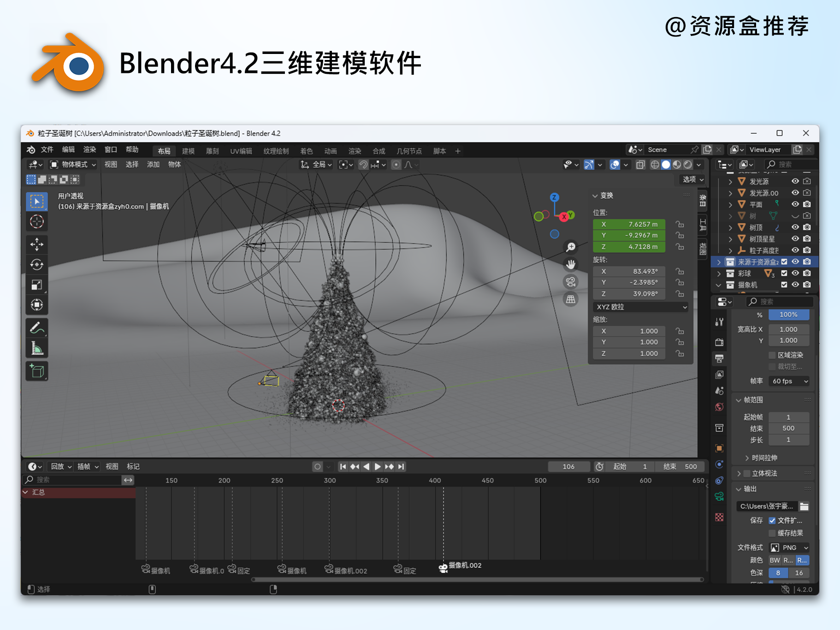Activate the 3D Cursor tool

(x=37, y=222)
